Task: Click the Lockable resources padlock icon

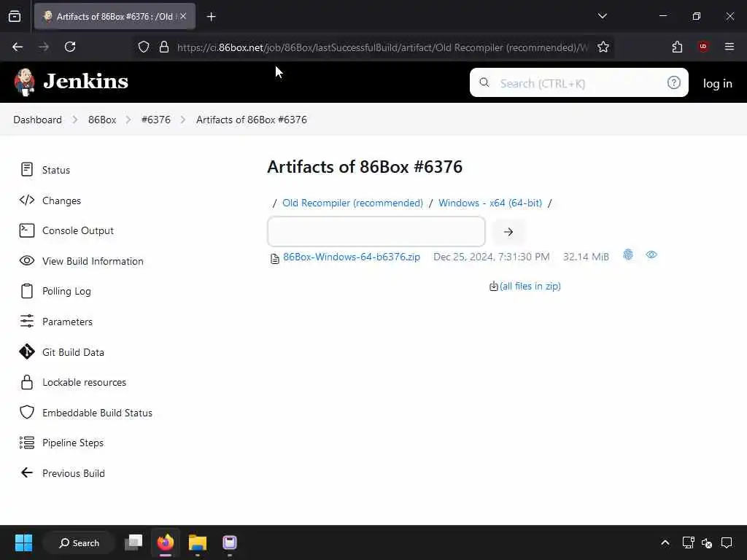Action: (27, 382)
